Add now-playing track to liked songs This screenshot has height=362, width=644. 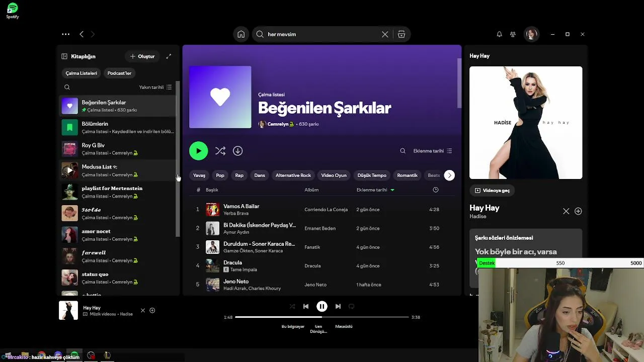[152, 311]
